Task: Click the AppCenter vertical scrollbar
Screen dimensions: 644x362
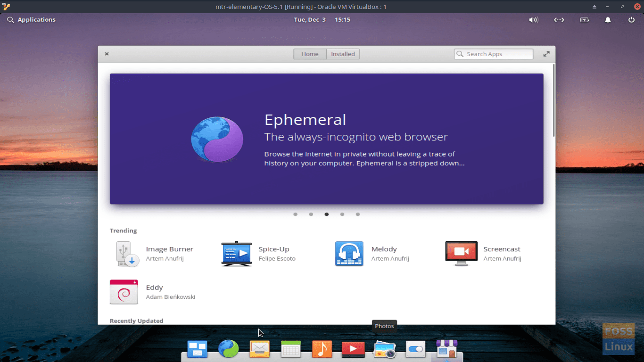Action: point(554,100)
